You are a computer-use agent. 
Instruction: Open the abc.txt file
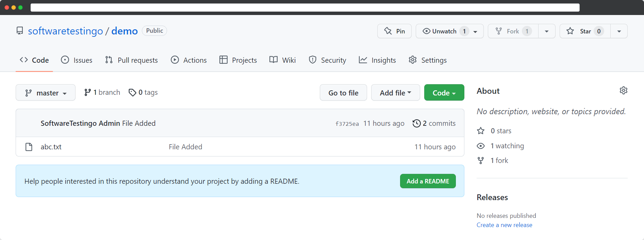51,147
